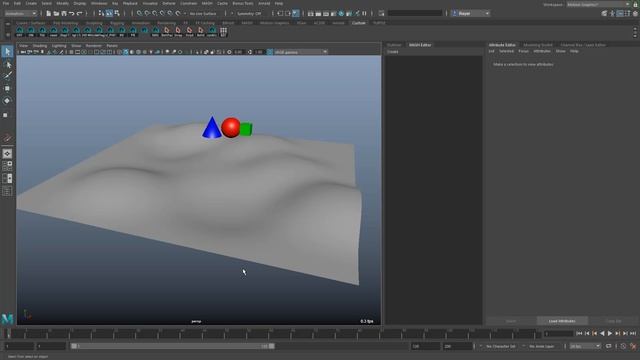640x360 pixels.
Task: Toggle snap to curves magnet
Action: (147, 13)
